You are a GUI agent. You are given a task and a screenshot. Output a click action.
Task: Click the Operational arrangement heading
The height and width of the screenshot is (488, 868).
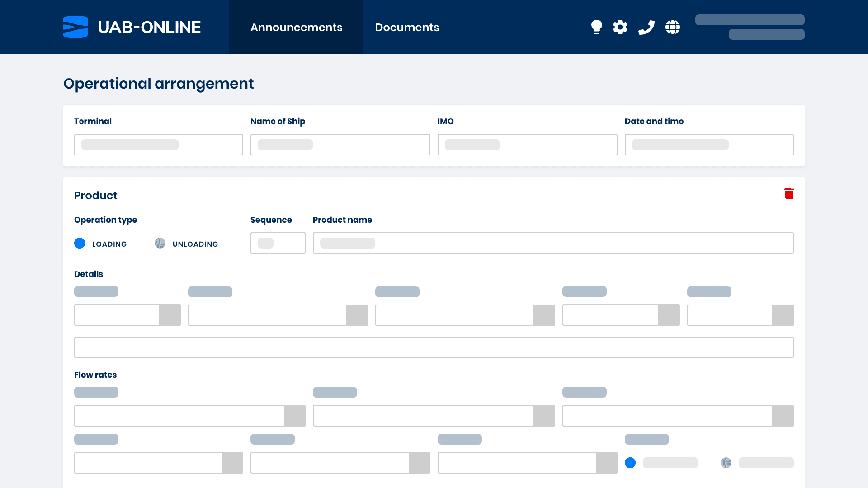click(158, 84)
